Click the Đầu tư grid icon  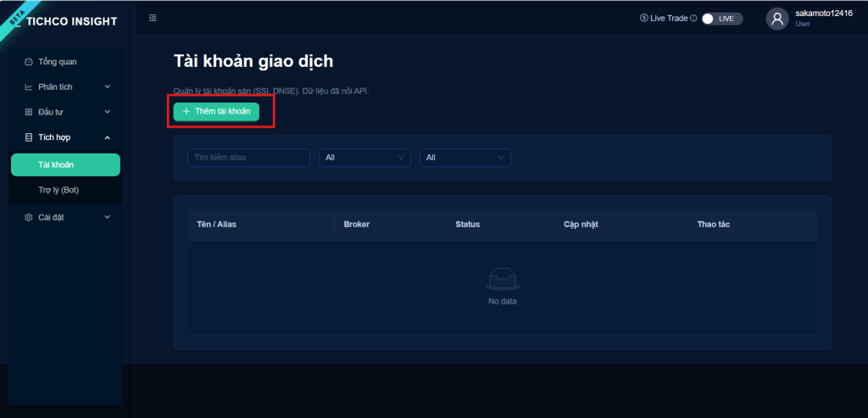[29, 112]
